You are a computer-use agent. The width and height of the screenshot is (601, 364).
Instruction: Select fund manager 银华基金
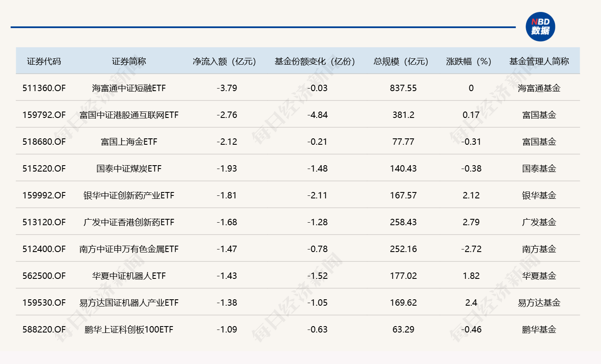tap(539, 195)
